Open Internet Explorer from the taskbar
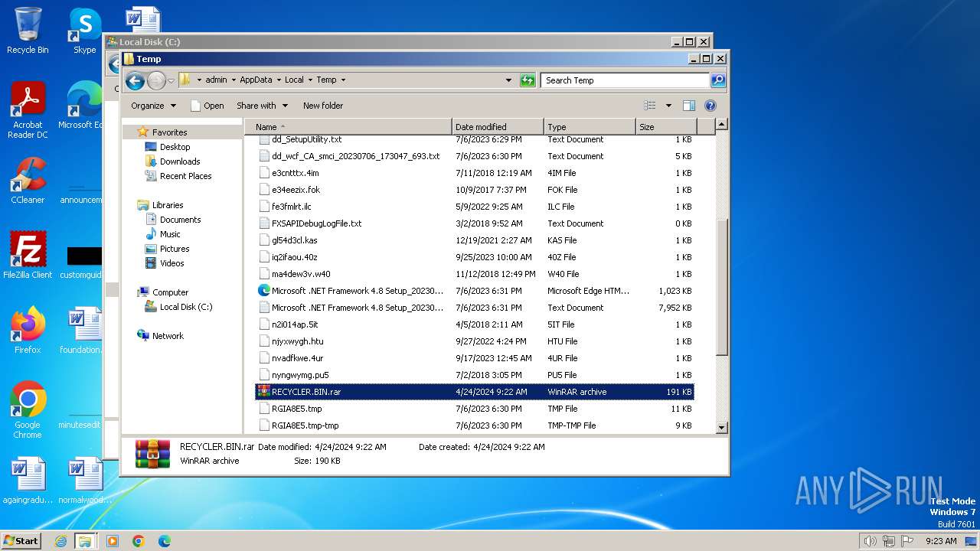Image resolution: width=980 pixels, height=551 pixels. (60, 541)
